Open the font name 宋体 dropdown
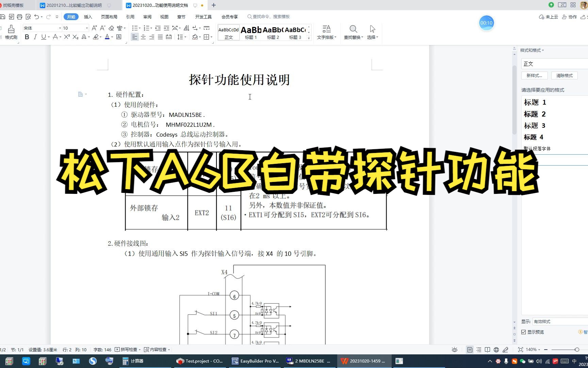 coord(60,28)
